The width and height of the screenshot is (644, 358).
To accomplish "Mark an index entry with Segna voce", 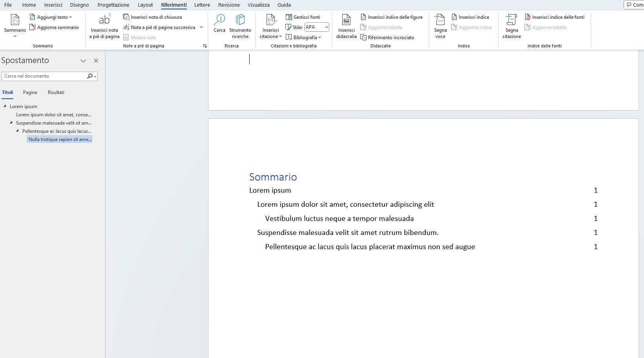I will click(x=440, y=26).
